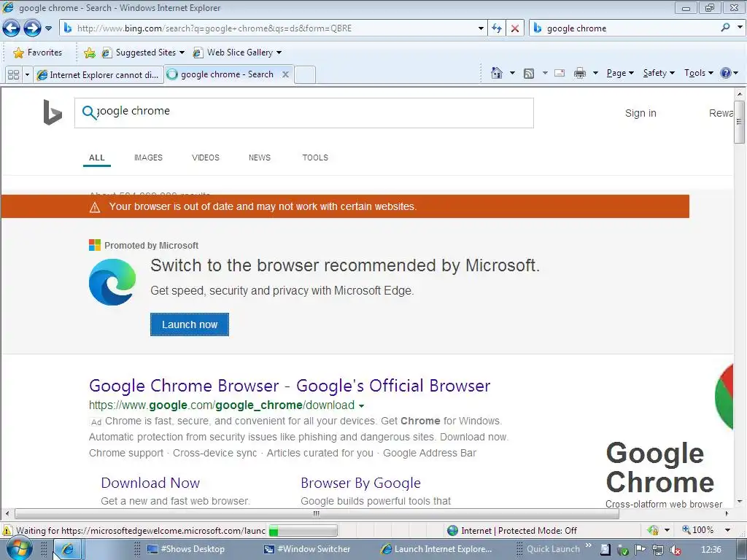Click #Window Switcher taskbar item

307,549
